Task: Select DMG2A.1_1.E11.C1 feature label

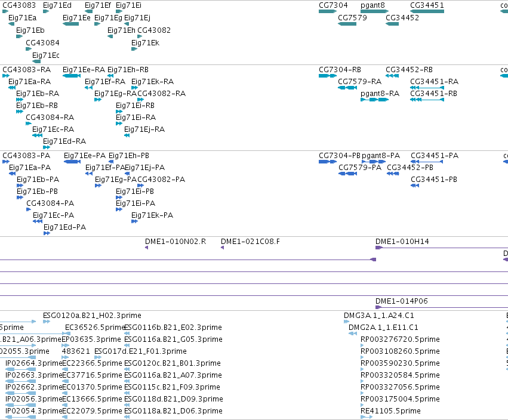Action: 384,328
